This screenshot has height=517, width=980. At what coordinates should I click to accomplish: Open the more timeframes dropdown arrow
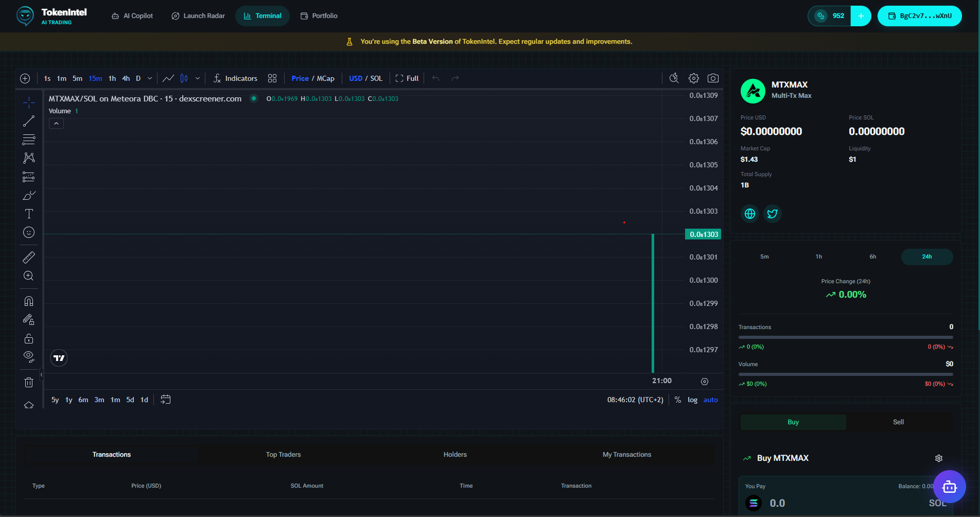[150, 78]
